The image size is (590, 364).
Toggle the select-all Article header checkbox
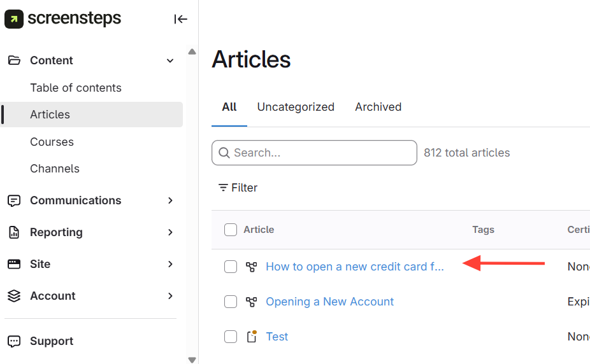click(231, 230)
